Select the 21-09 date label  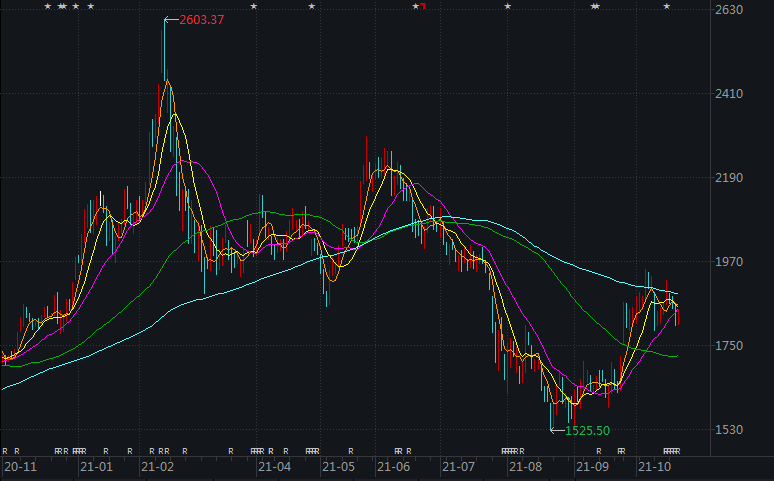tap(592, 467)
